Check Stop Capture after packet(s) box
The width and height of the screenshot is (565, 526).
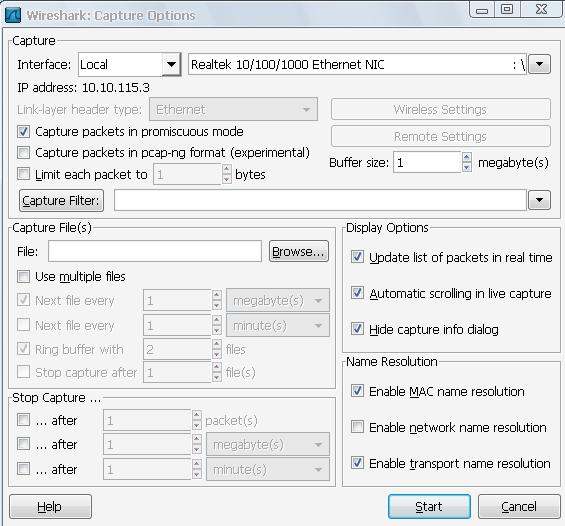(x=23, y=420)
